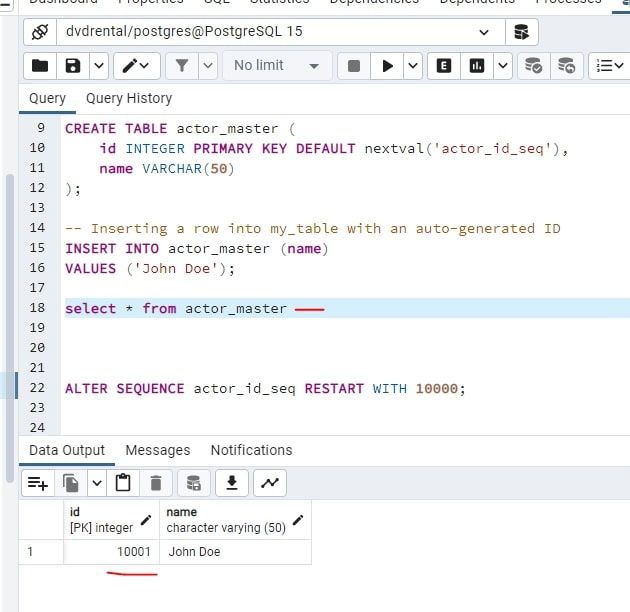The image size is (630, 612).
Task: Click the Explain Analyze chart icon
Action: pyautogui.click(x=477, y=65)
